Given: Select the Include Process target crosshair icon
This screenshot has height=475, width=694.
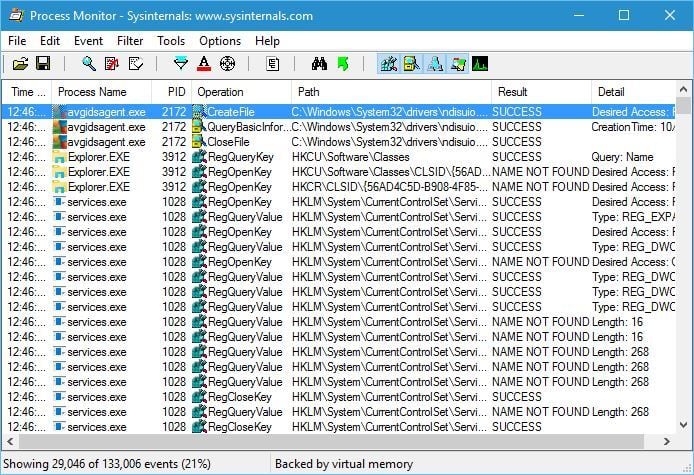Looking at the screenshot, I should 227,64.
